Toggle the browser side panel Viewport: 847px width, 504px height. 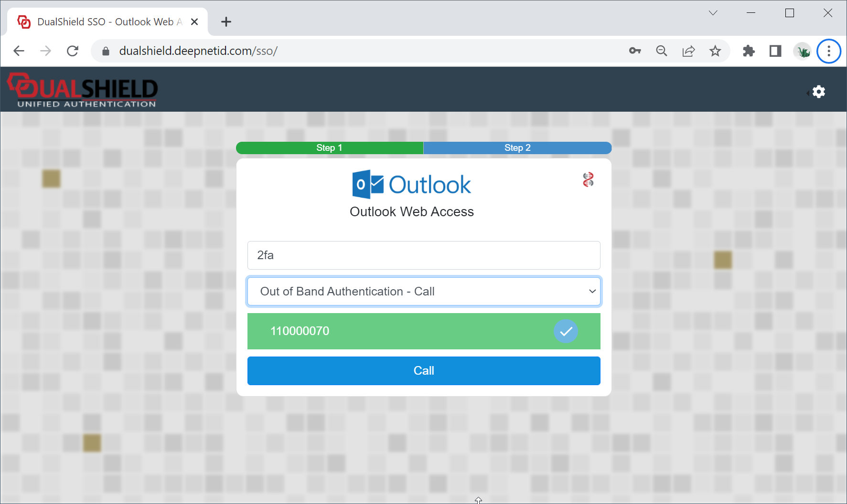tap(775, 51)
